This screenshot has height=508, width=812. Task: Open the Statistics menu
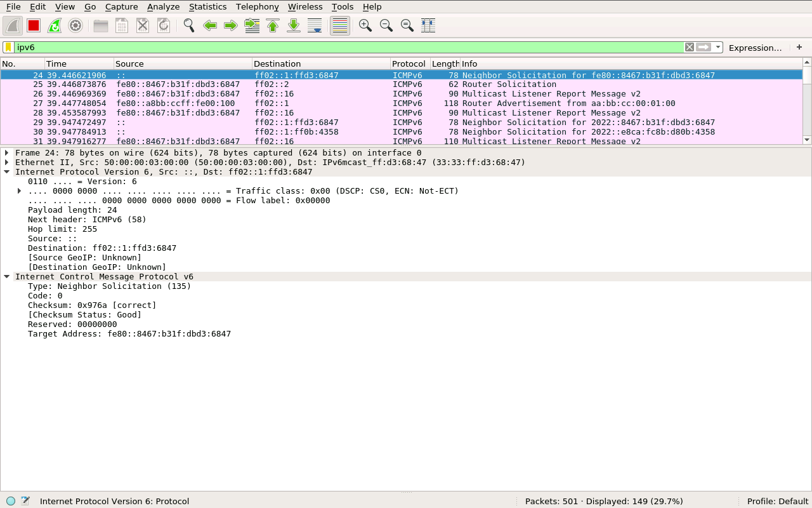coord(207,6)
